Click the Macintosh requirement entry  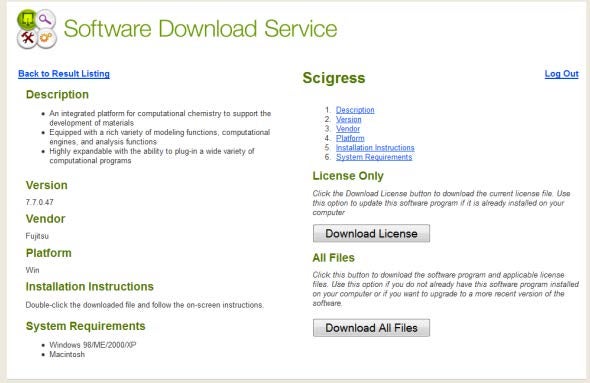[67, 354]
